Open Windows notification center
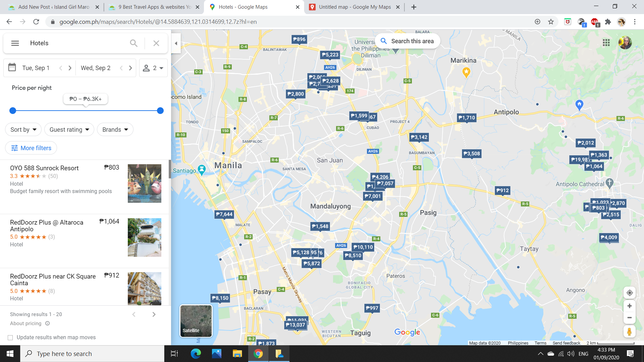Image resolution: width=644 pixels, height=362 pixels. pyautogui.click(x=630, y=354)
